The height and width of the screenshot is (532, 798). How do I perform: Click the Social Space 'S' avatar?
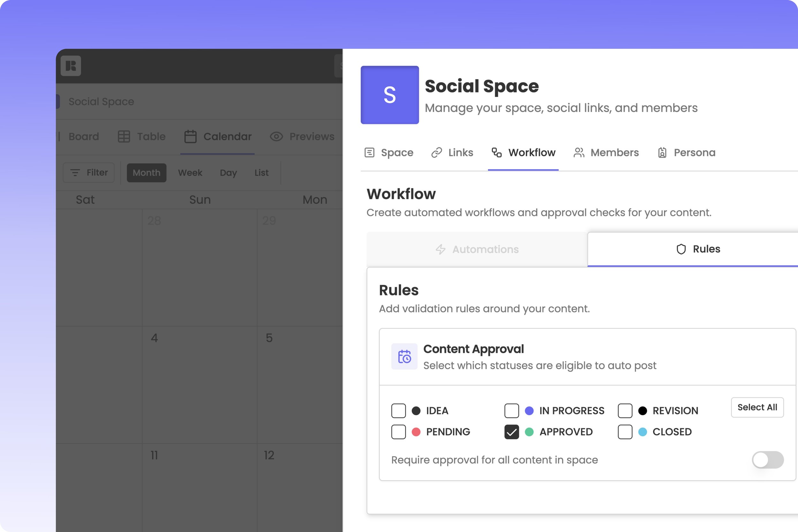pyautogui.click(x=389, y=95)
